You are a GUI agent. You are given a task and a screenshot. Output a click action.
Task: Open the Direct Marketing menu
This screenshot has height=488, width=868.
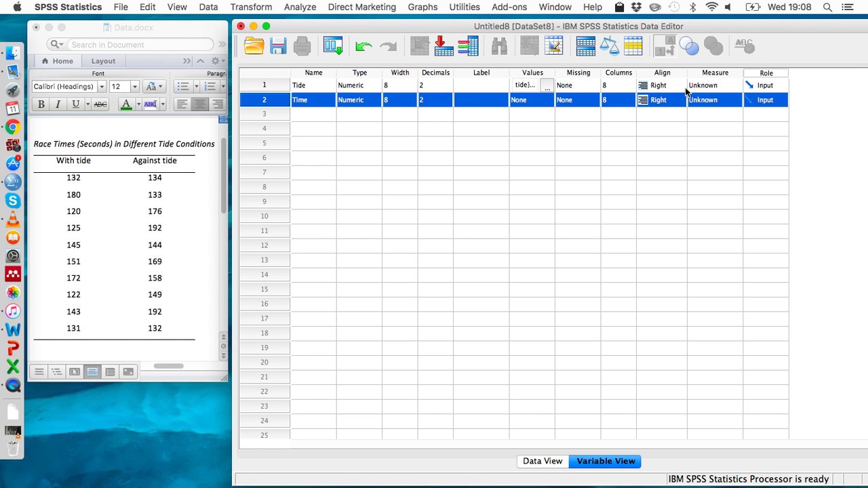pos(362,7)
